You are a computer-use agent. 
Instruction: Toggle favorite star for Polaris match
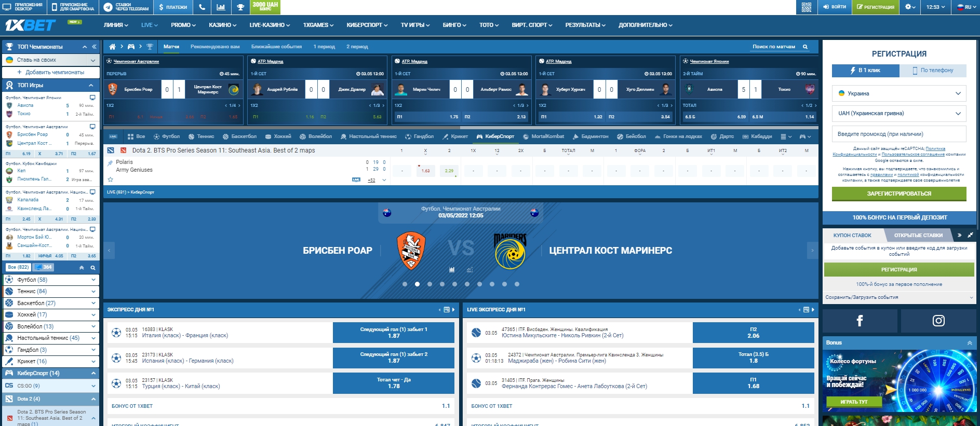point(110,180)
